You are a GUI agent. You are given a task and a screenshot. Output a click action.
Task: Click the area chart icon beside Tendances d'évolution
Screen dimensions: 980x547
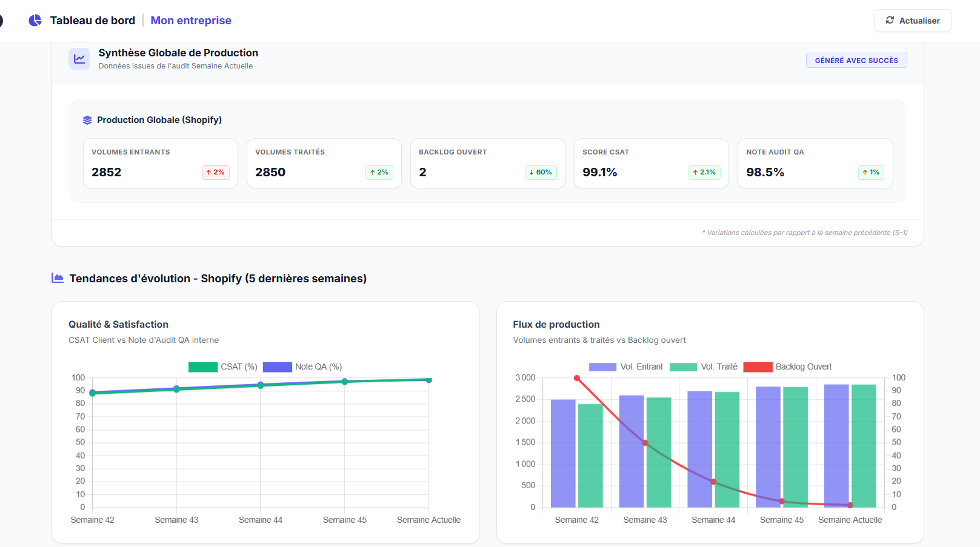pyautogui.click(x=58, y=278)
